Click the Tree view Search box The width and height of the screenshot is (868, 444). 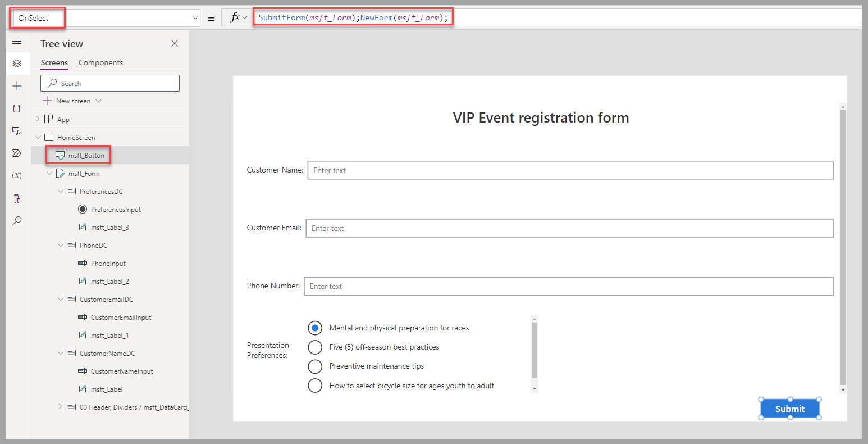point(110,83)
